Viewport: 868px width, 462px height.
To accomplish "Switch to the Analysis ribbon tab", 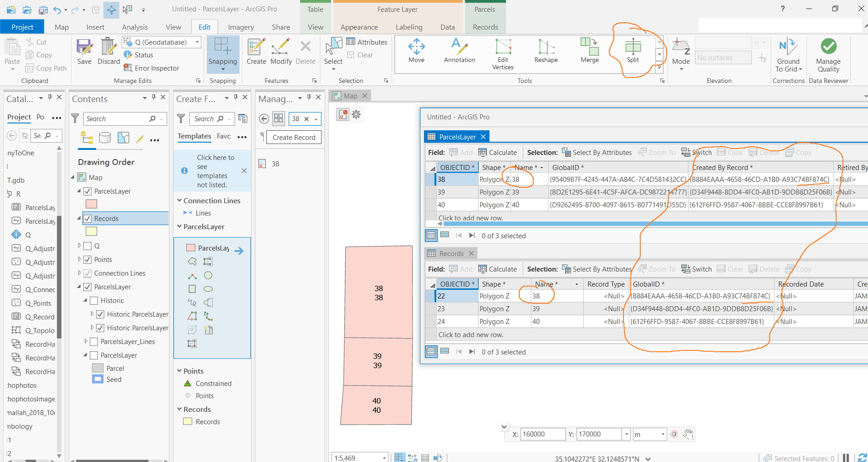I will point(135,27).
